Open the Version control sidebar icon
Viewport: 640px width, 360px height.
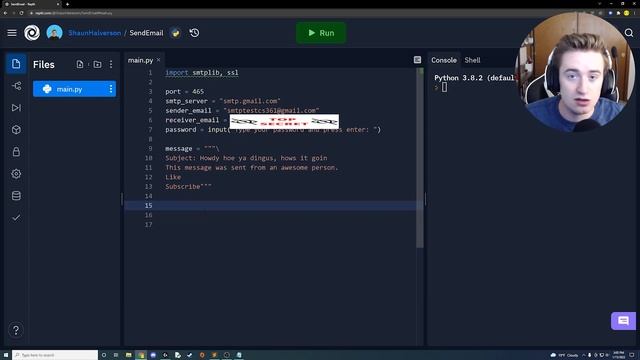16,86
